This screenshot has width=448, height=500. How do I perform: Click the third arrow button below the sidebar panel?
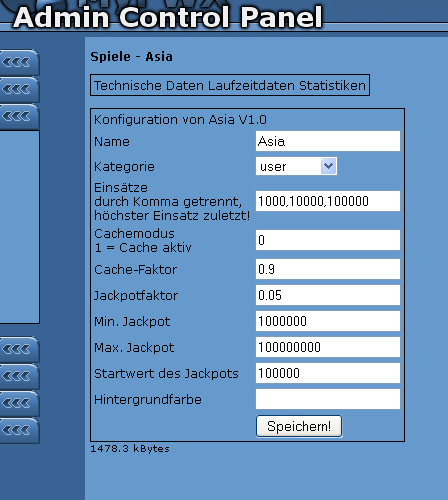pos(19,403)
